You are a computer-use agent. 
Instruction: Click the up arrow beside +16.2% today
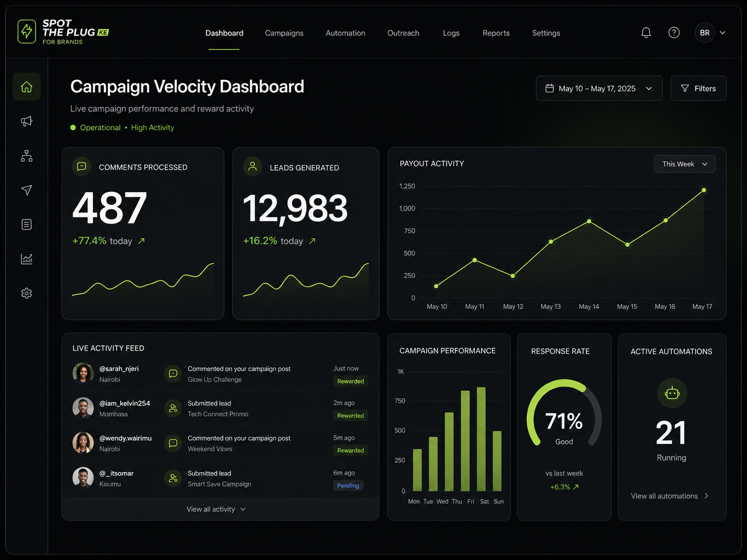pos(312,241)
